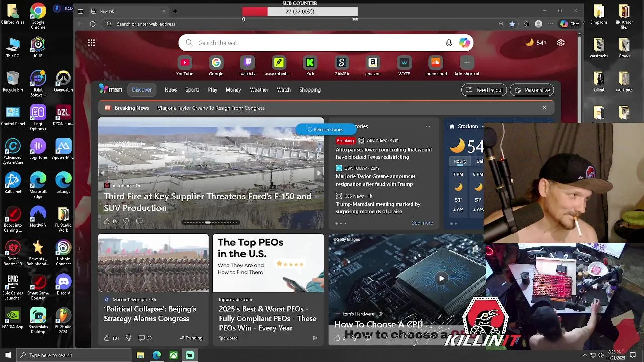The width and height of the screenshot is (644, 362).
Task: Dislike the Beijing's Strategy article
Action: 128,338
